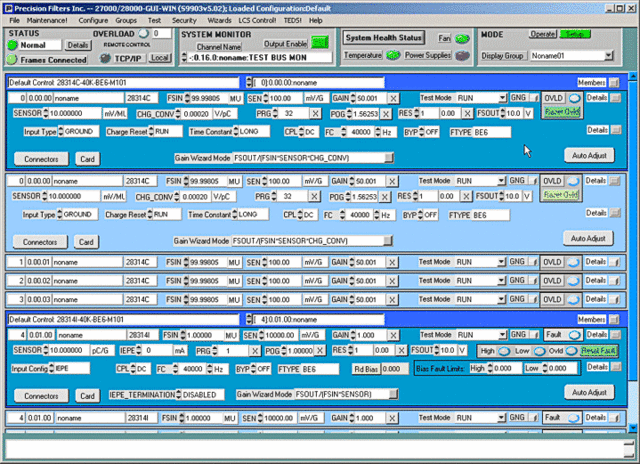The image size is (640, 464).
Task: Click the status Details button
Action: click(x=78, y=45)
